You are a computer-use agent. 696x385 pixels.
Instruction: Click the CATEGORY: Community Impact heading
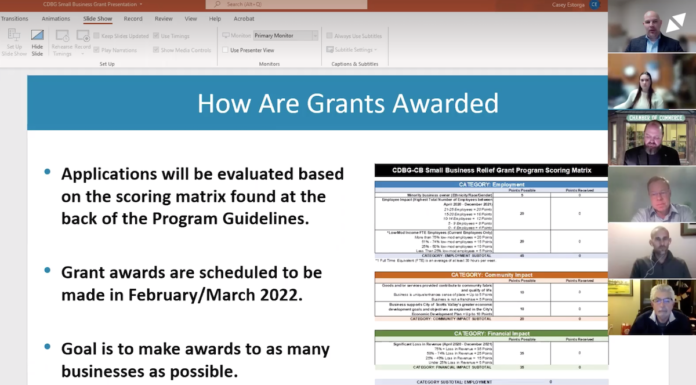click(491, 275)
